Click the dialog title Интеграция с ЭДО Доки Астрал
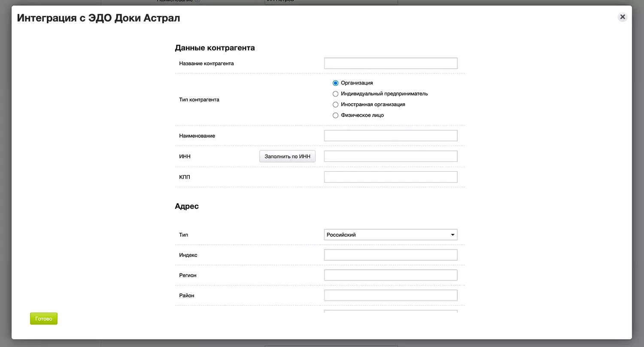644x347 pixels. 98,18
